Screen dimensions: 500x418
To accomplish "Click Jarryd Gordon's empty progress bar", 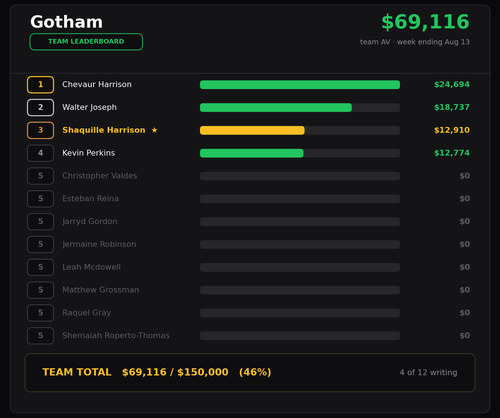I will (300, 222).
